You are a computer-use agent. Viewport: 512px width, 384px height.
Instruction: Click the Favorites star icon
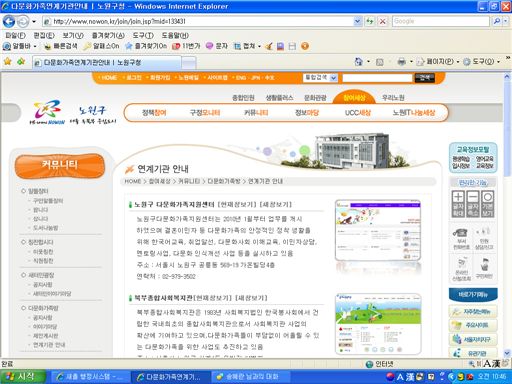click(8, 62)
